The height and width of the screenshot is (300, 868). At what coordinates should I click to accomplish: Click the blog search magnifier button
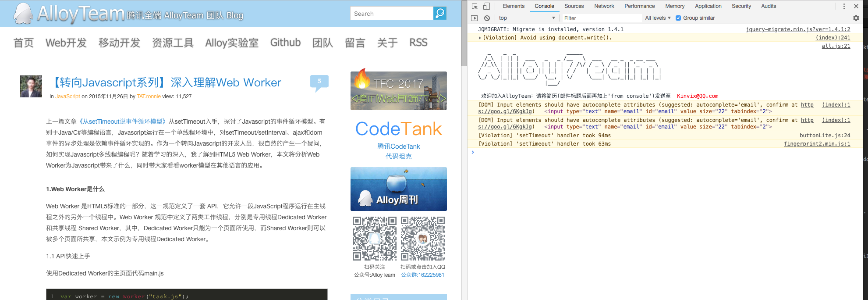440,13
